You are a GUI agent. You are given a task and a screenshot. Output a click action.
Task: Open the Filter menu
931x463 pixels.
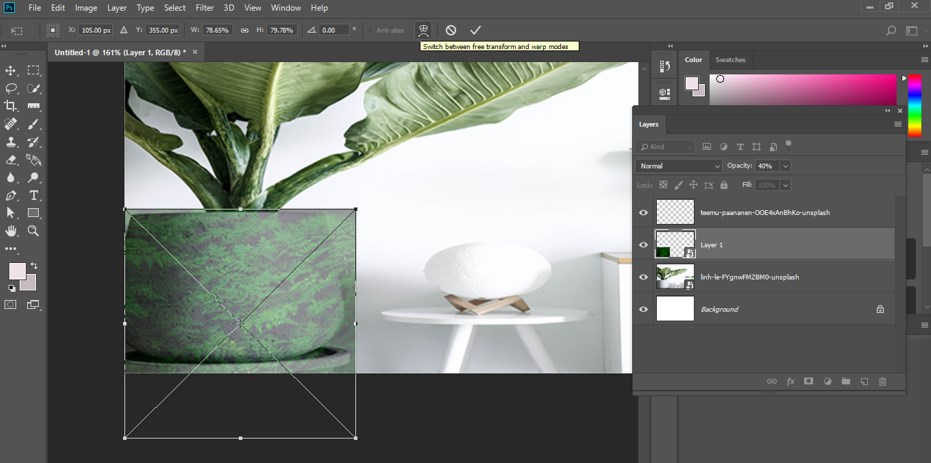(x=205, y=8)
